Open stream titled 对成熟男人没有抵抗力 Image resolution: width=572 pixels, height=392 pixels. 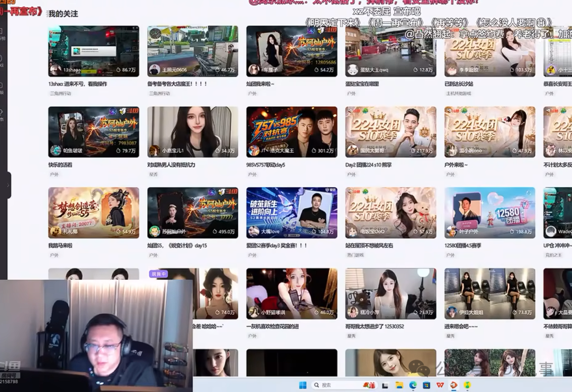pos(171,165)
